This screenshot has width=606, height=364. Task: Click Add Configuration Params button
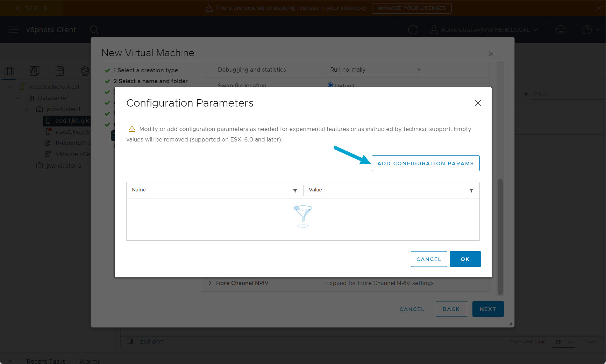425,163
